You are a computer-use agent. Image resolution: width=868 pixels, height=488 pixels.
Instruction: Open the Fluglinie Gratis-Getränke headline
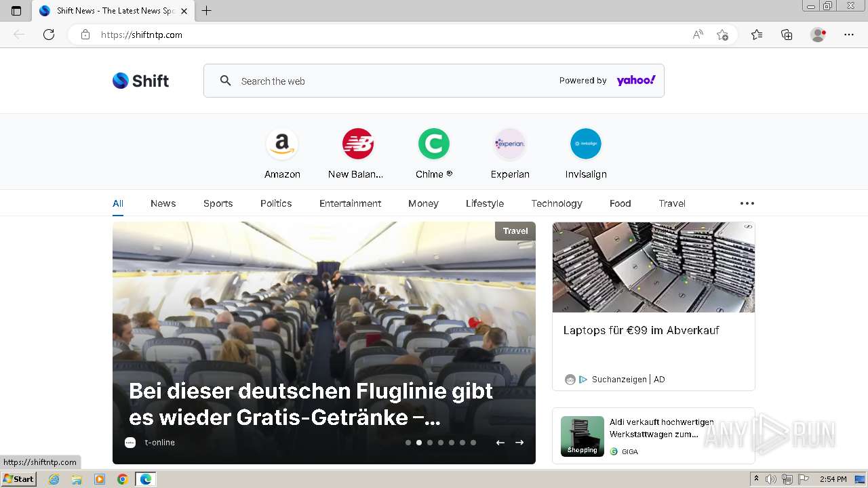(x=311, y=404)
